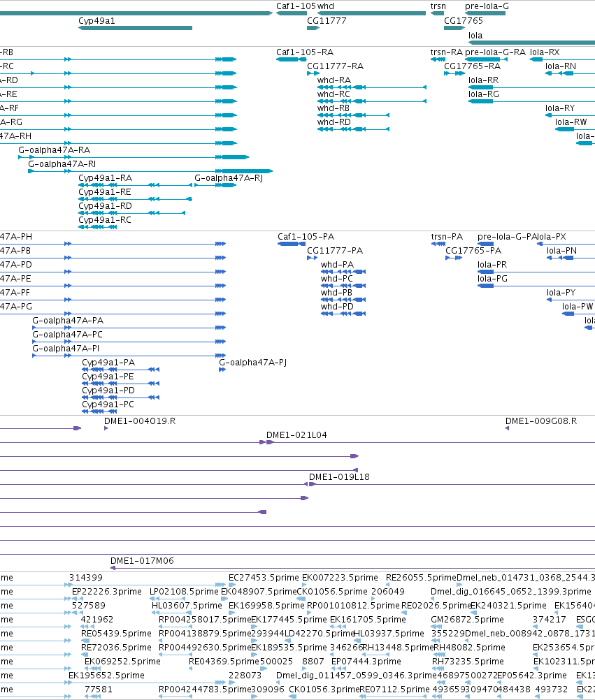Select transcript pre-lola-G-RA label
Viewport: 595px width, 700px height.
point(496,52)
